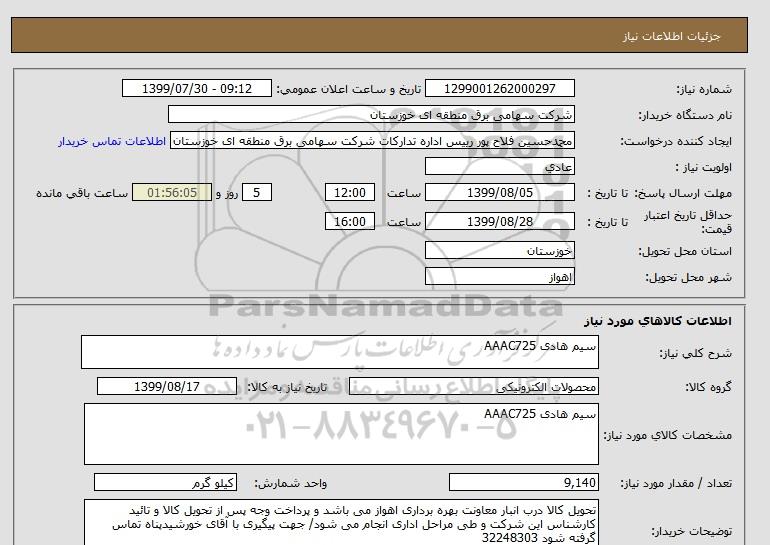The height and width of the screenshot is (545, 770).
Task: Click the product group field محصولات الکترونیکی
Action: tap(474, 386)
